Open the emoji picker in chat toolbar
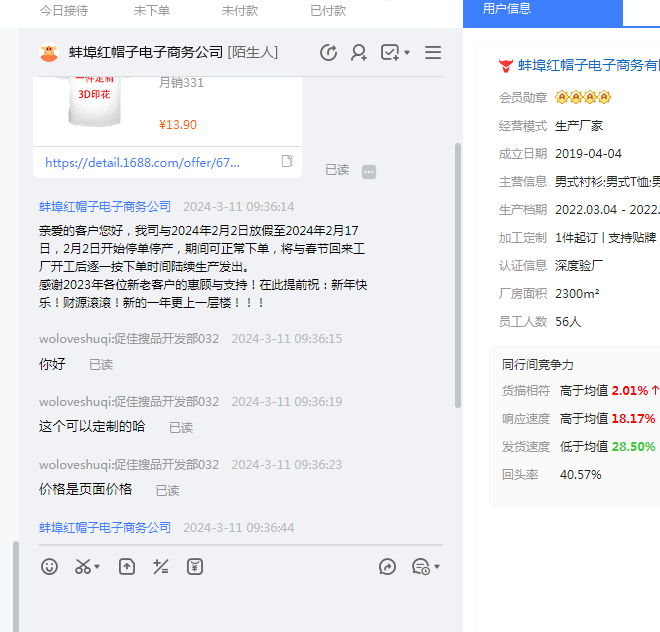The width and height of the screenshot is (660, 632). pyautogui.click(x=49, y=567)
